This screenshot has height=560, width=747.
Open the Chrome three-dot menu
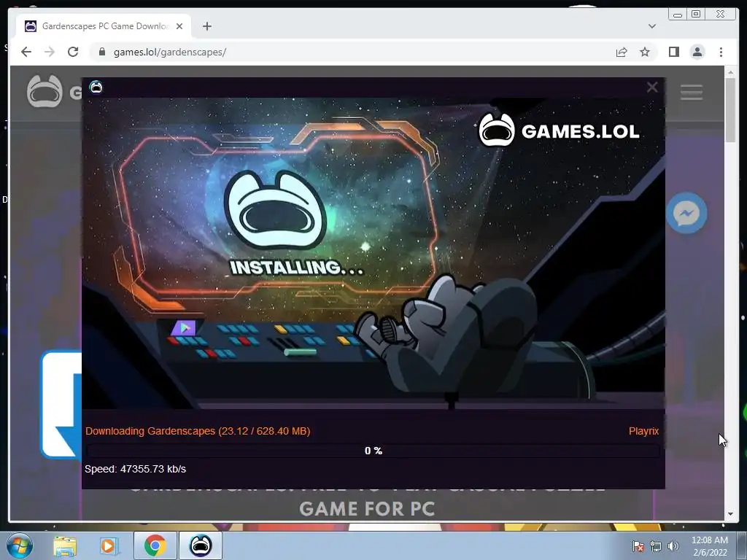point(721,52)
